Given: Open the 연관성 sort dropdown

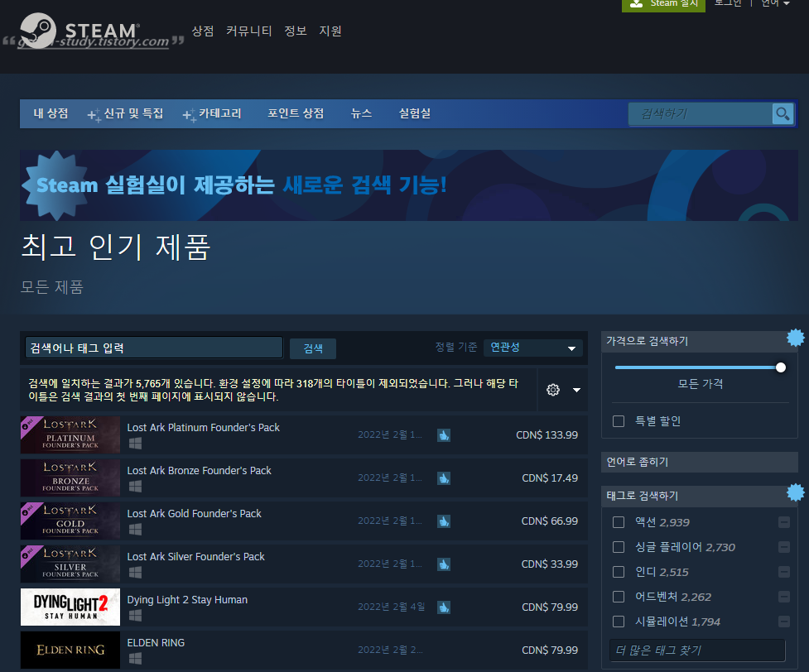Looking at the screenshot, I should click(533, 348).
